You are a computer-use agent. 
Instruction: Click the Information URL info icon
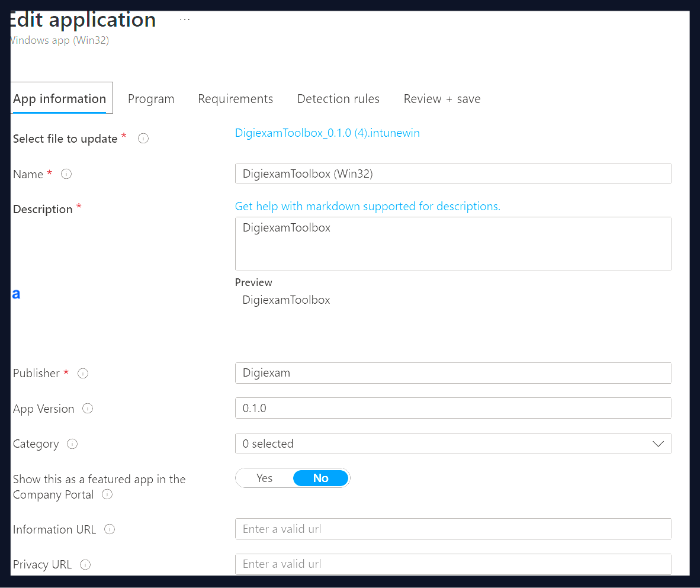110,529
